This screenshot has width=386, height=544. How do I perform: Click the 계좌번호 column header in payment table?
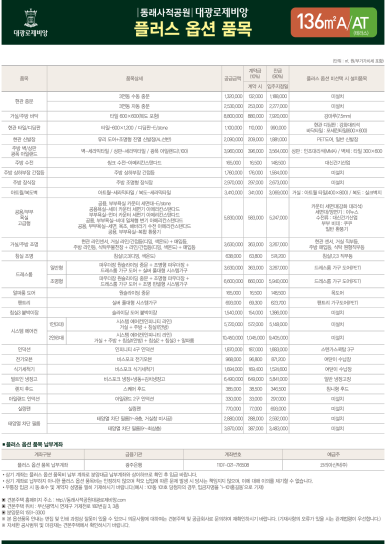pos(233,454)
